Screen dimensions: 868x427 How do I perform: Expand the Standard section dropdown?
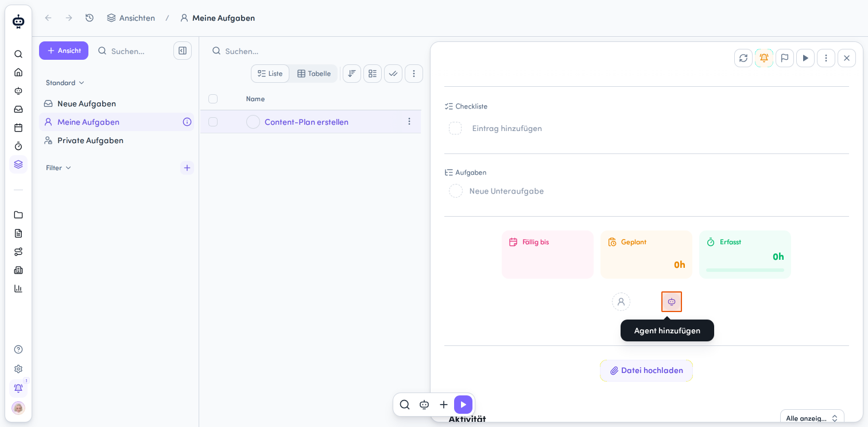(65, 83)
